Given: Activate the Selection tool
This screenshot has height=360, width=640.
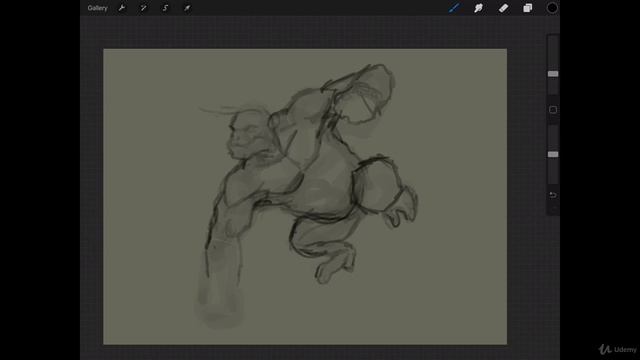Looking at the screenshot, I should point(165,8).
